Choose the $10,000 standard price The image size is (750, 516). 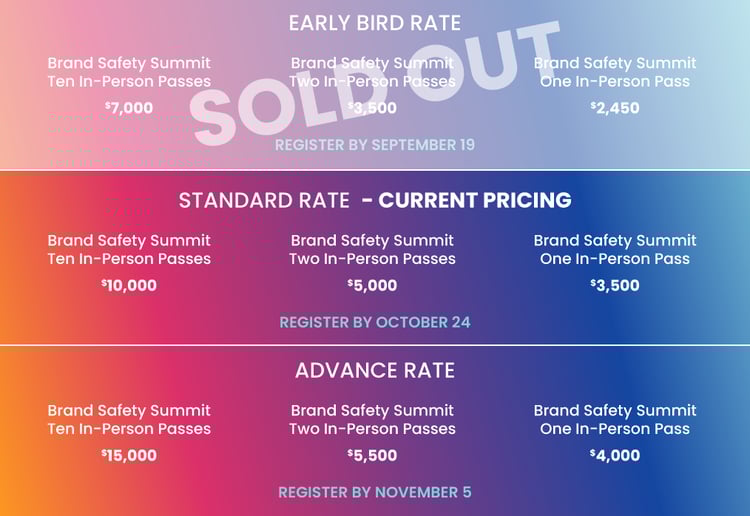pyautogui.click(x=129, y=285)
